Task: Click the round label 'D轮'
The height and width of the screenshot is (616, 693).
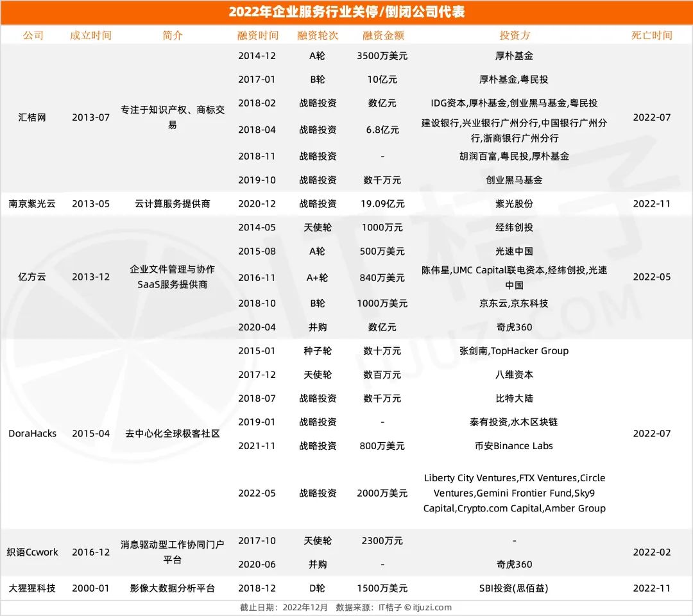Action: [318, 588]
